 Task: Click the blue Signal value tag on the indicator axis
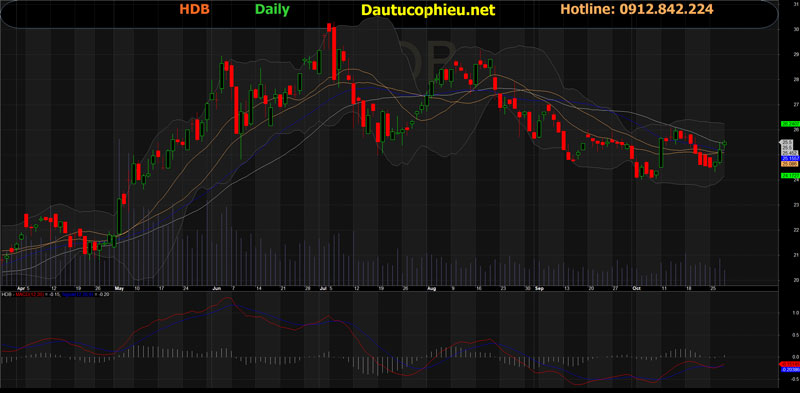790,369
